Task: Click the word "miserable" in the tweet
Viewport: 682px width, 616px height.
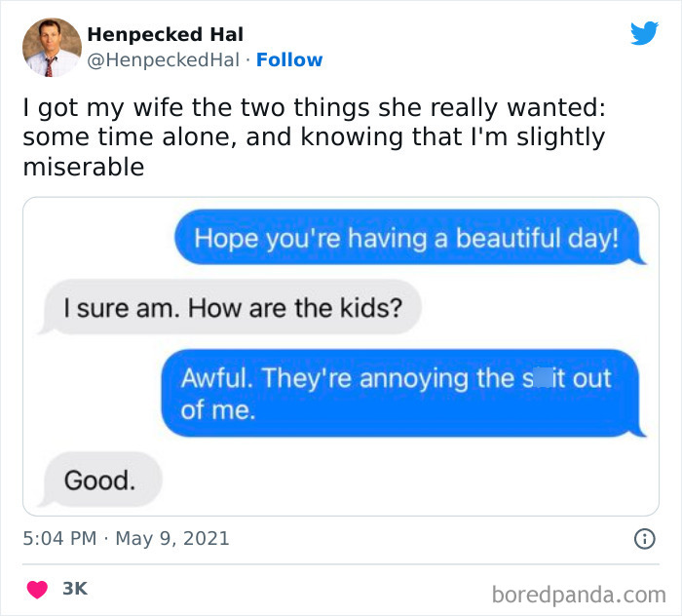Action: click(x=83, y=167)
